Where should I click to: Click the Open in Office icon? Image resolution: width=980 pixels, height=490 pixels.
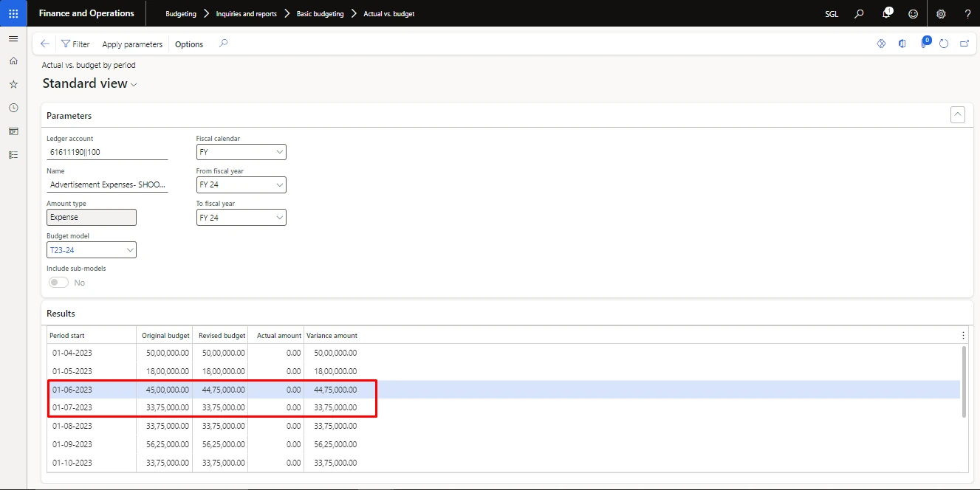902,44
